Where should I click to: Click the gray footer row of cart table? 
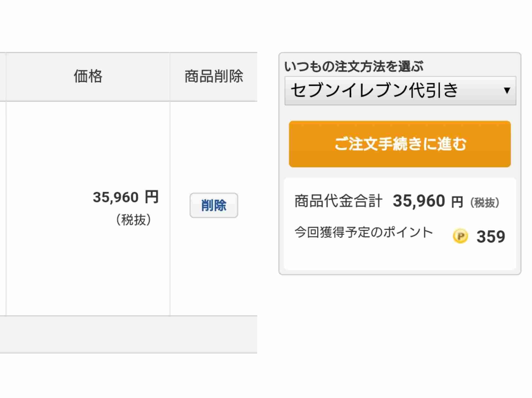coord(129,334)
